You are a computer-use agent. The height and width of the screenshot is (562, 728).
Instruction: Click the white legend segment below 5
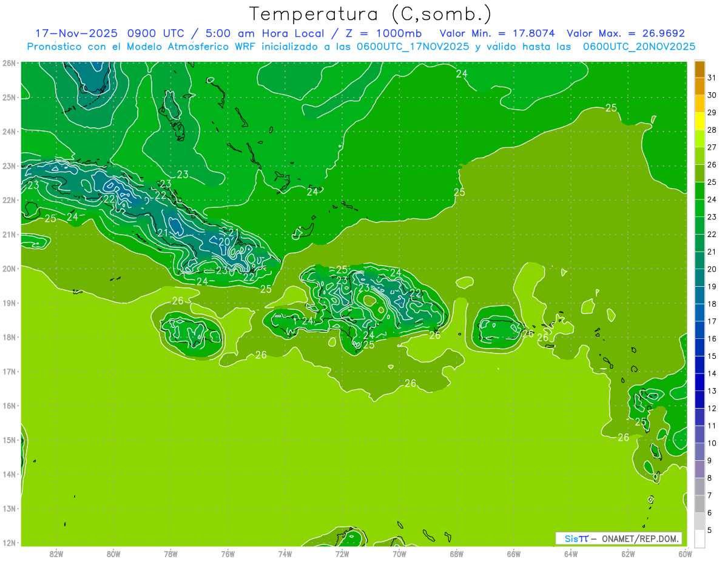point(699,538)
